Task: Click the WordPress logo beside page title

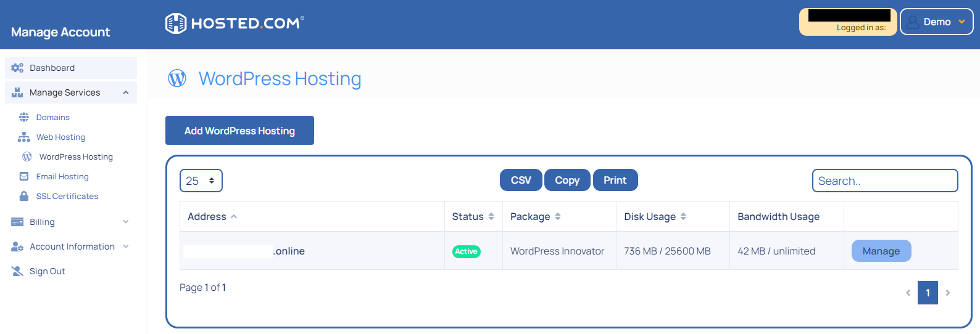Action: click(177, 78)
